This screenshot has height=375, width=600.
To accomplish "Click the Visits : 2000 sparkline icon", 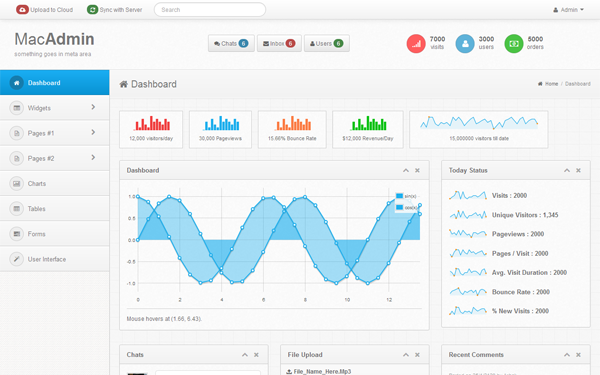I will (x=468, y=195).
